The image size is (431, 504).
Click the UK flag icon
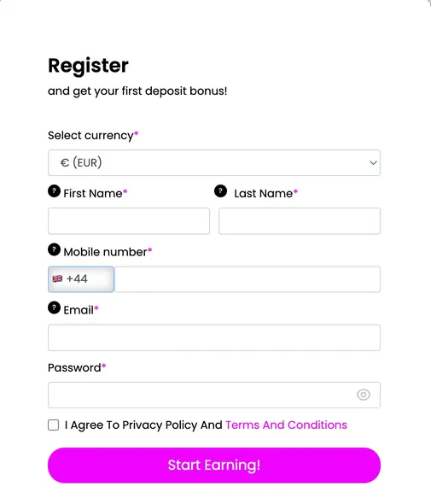(x=57, y=278)
